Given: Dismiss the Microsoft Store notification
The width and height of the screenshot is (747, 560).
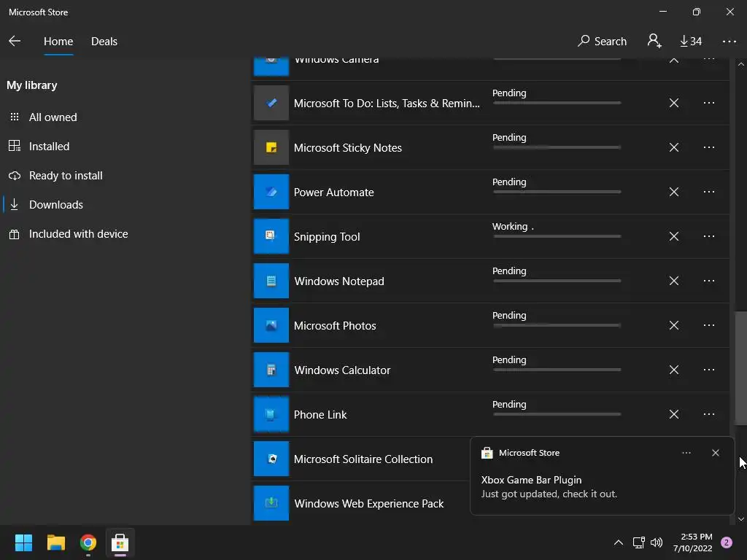Looking at the screenshot, I should pyautogui.click(x=715, y=453).
